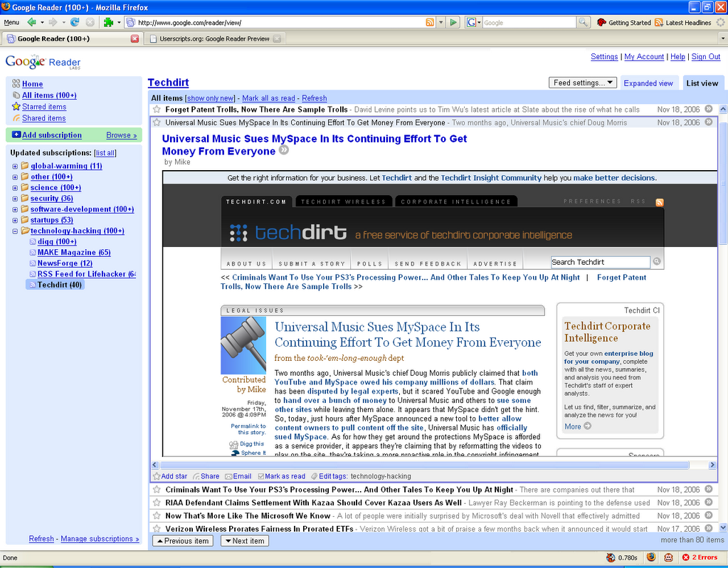
Task: Star the 'Forget Patent Trolls' item
Action: 157,109
